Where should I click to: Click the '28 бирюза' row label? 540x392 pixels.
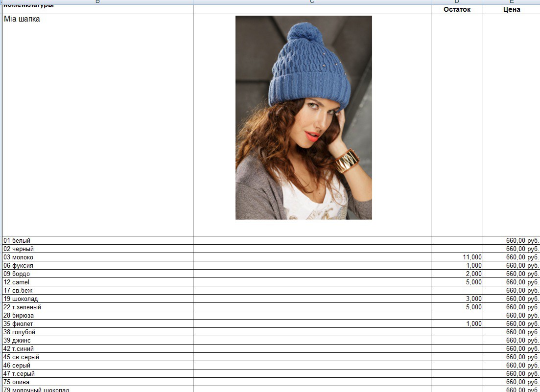coord(19,316)
